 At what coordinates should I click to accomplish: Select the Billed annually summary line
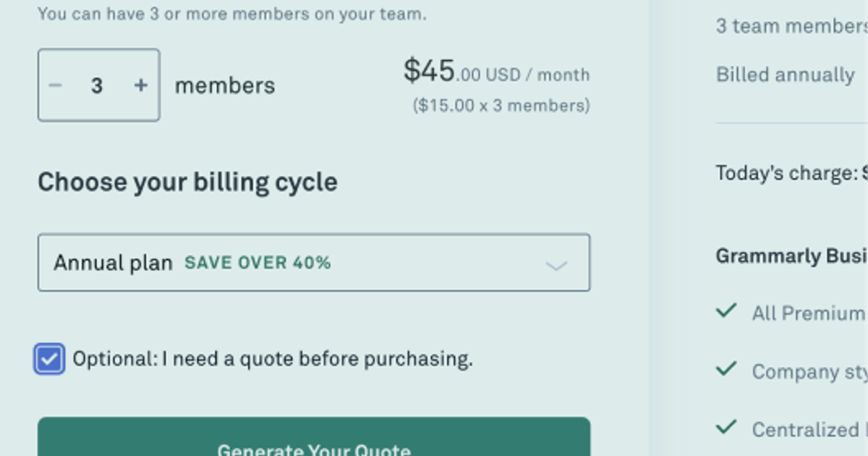[x=786, y=75]
